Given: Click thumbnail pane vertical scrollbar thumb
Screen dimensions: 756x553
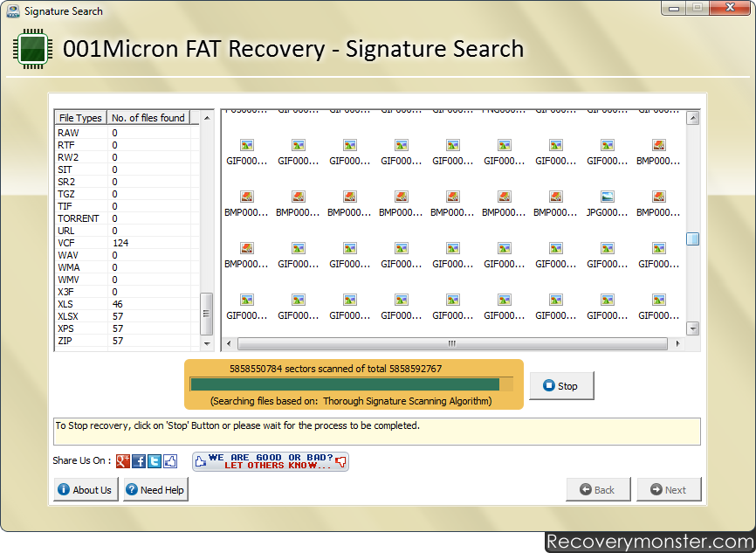Looking at the screenshot, I should tap(693, 238).
